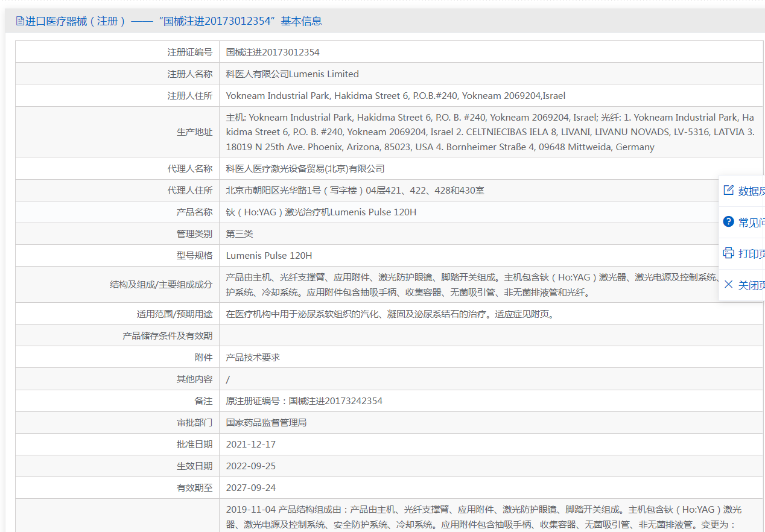
Task: Click the 生产地址 row label
Action: pos(194,132)
